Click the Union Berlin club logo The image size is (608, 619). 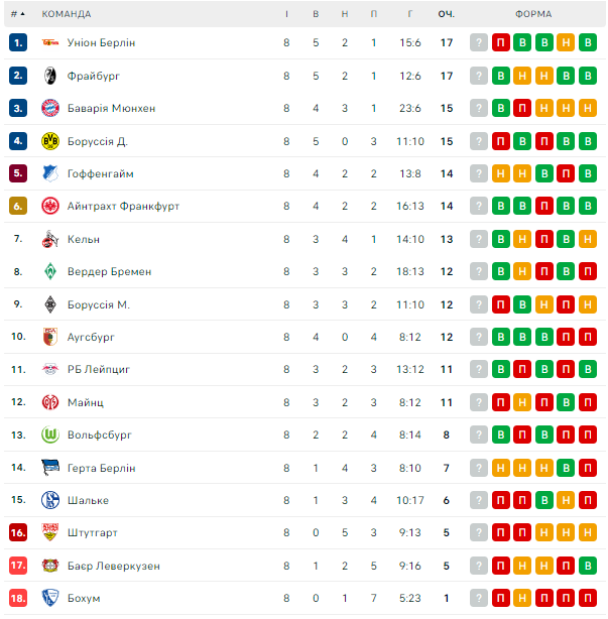(x=50, y=43)
